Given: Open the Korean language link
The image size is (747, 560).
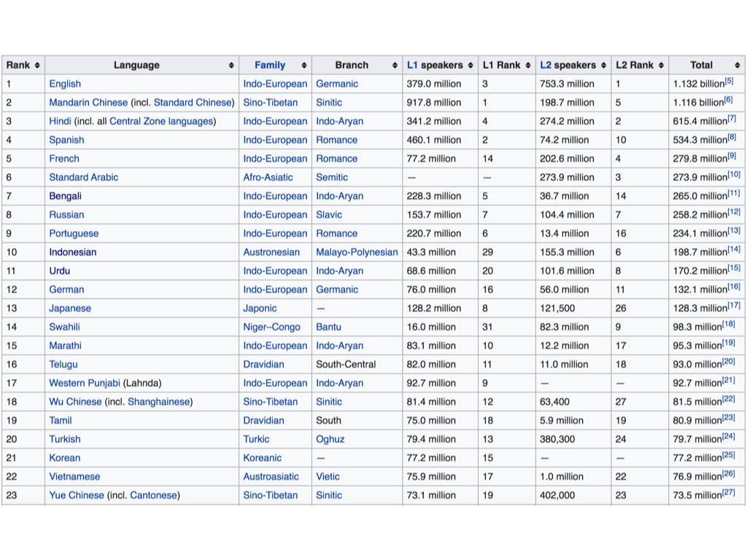Looking at the screenshot, I should click(x=64, y=458).
